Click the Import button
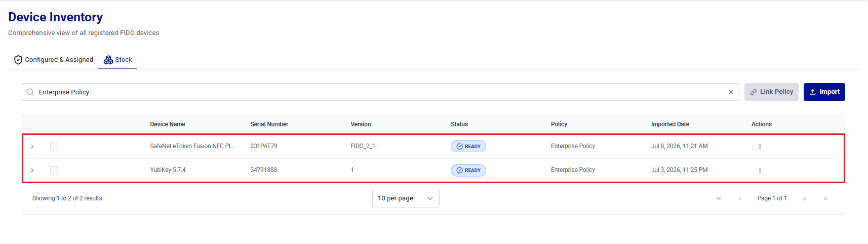 [824, 92]
